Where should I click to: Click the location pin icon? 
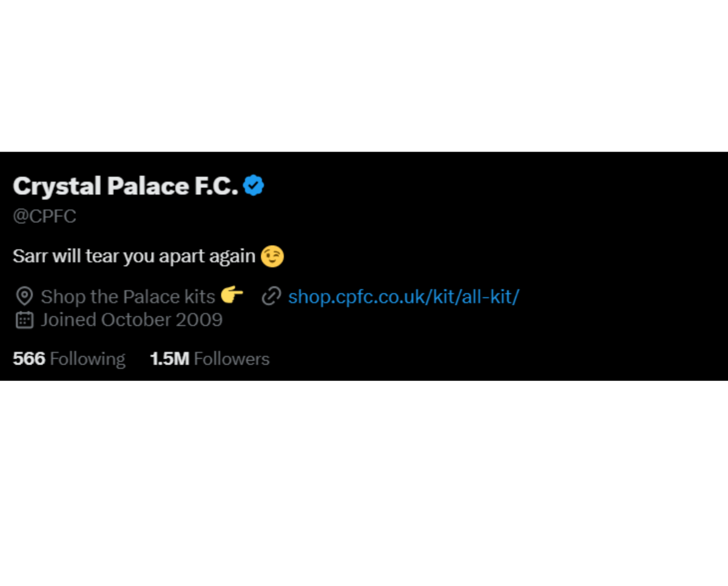pyautogui.click(x=24, y=297)
